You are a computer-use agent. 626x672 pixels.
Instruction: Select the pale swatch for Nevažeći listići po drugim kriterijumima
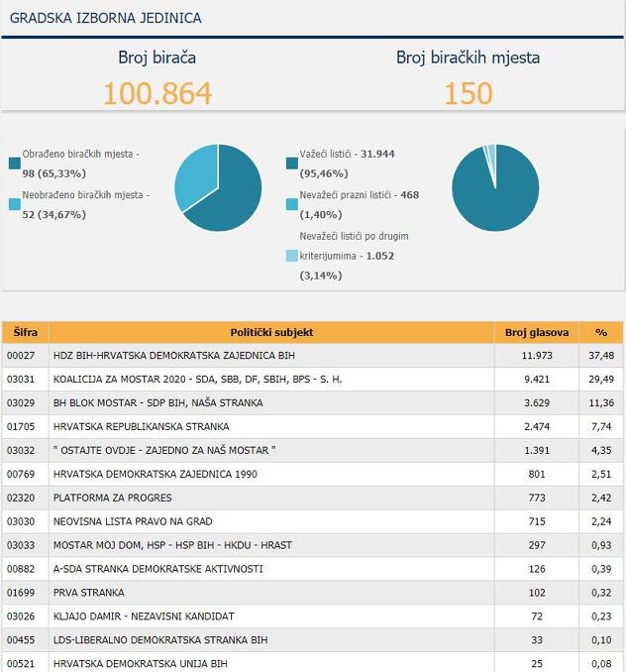pos(292,256)
